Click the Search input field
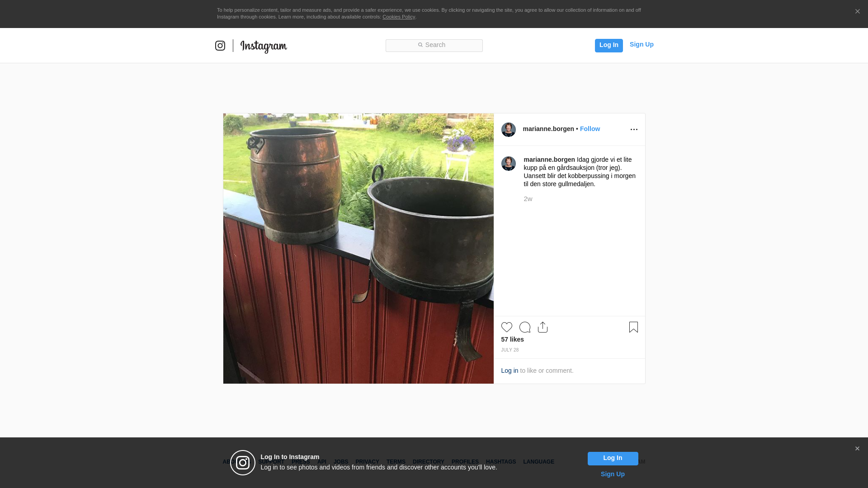 coord(434,45)
